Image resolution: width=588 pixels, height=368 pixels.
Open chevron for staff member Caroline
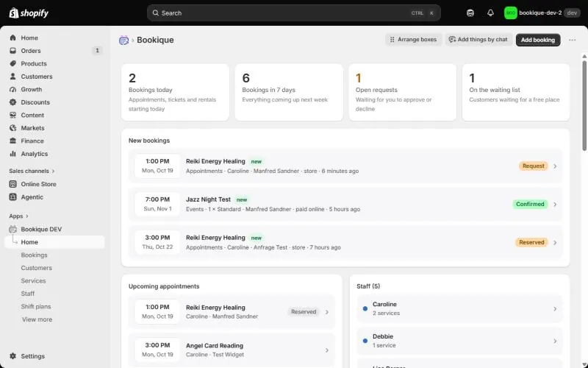555,308
